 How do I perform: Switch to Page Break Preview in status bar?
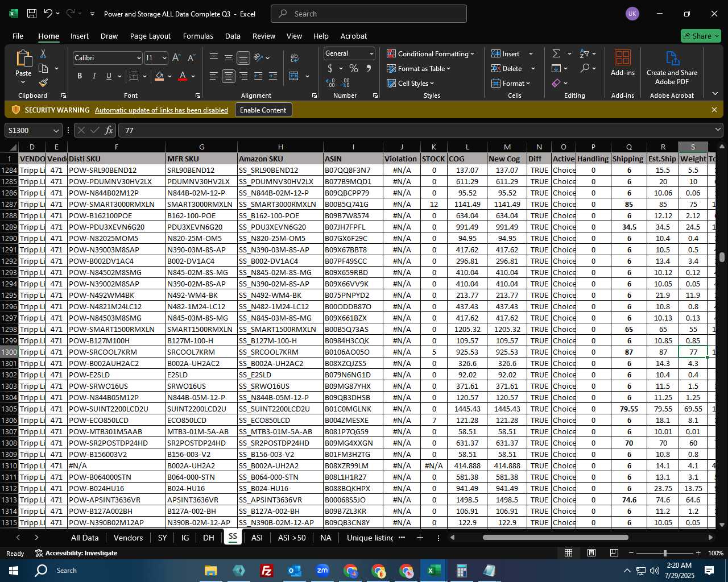point(614,553)
